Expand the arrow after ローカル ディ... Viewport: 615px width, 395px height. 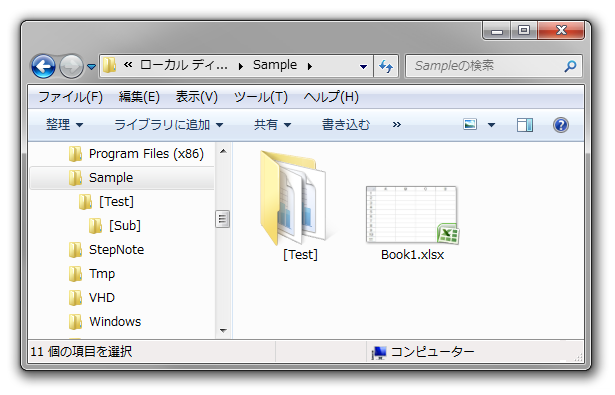(x=241, y=66)
